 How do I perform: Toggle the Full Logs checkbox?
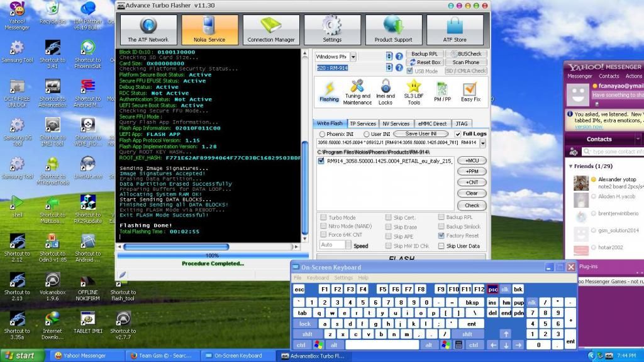(x=458, y=134)
